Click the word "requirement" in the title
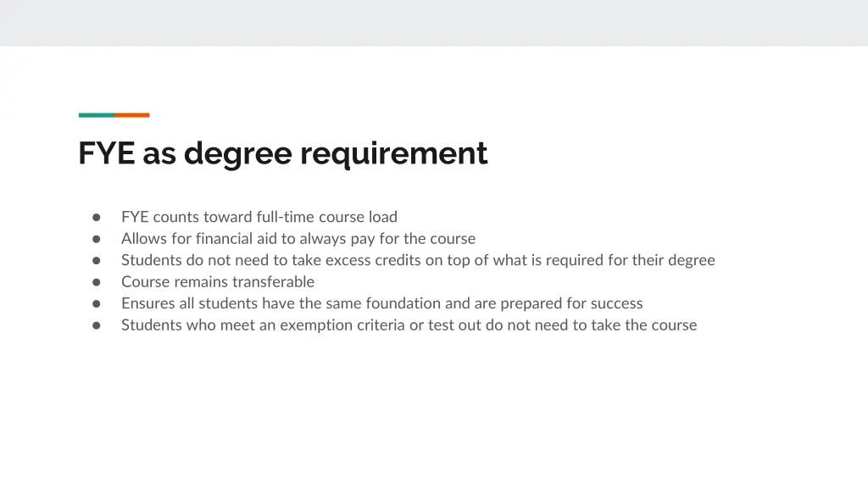 393,153
